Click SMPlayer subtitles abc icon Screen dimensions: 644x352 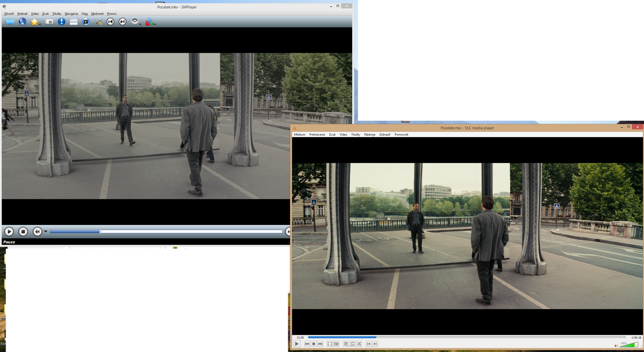pyautogui.click(x=149, y=22)
